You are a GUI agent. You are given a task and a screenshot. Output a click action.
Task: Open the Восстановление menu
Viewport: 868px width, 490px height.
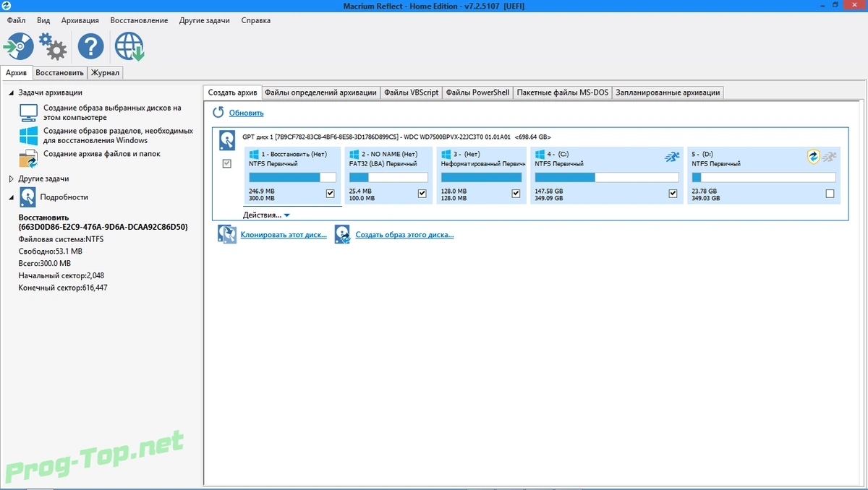[x=139, y=20]
